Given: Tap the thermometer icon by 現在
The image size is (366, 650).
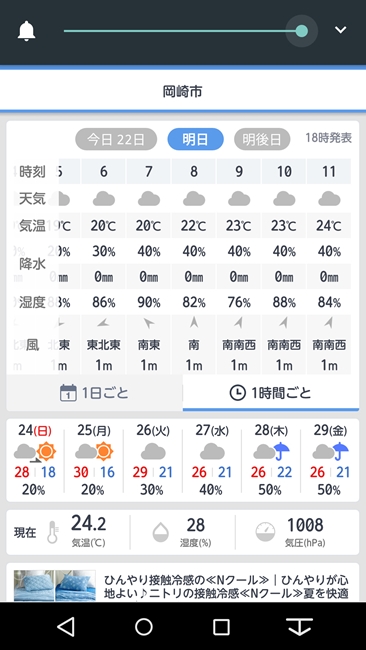Looking at the screenshot, I should (x=53, y=532).
